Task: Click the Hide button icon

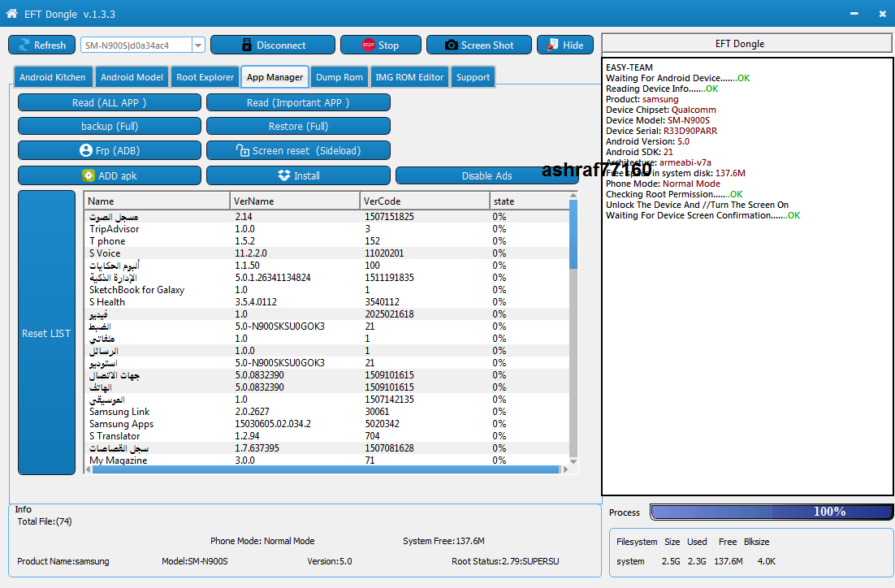Action: pos(552,45)
